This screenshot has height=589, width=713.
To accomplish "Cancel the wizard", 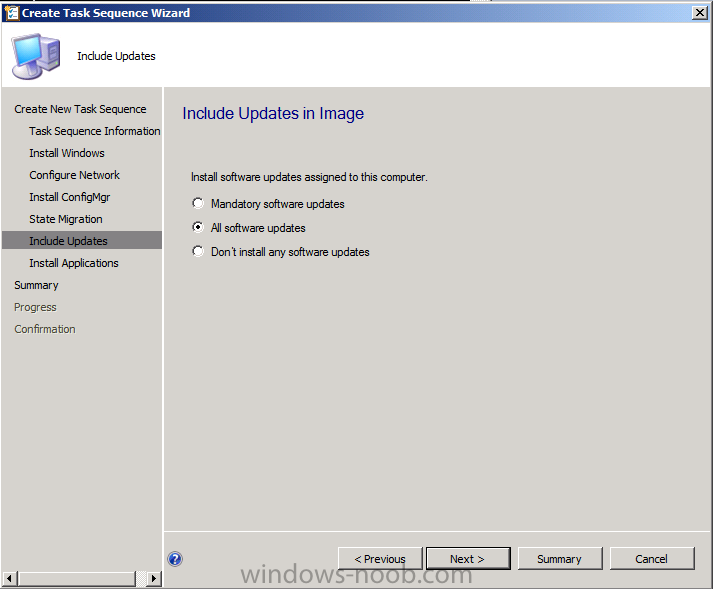I will [652, 559].
